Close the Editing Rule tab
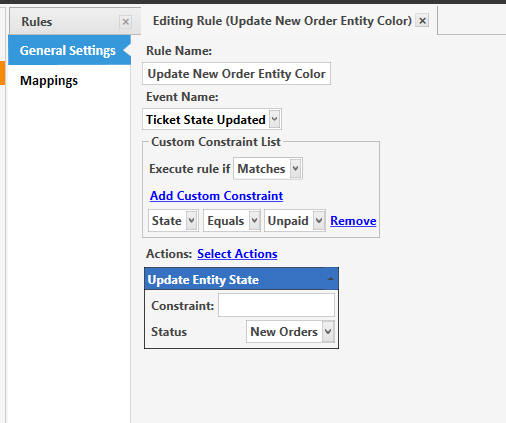Viewport: 506px width, 423px height. coord(422,21)
